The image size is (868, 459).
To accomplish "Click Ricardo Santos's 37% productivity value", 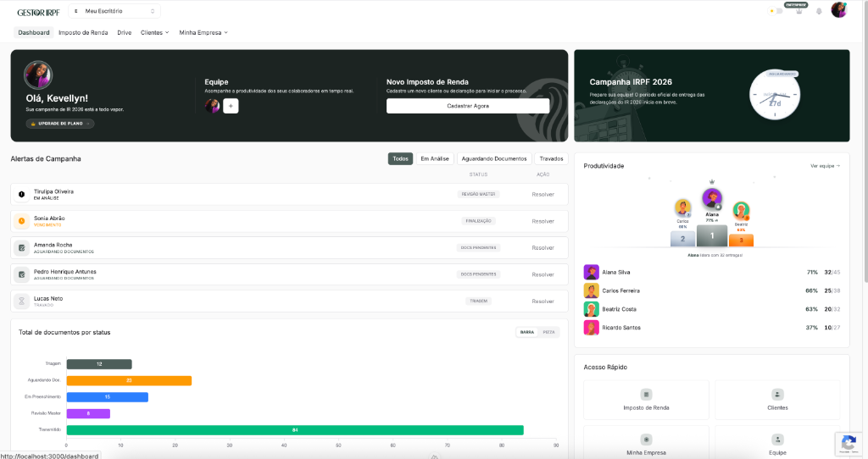I will (x=811, y=328).
